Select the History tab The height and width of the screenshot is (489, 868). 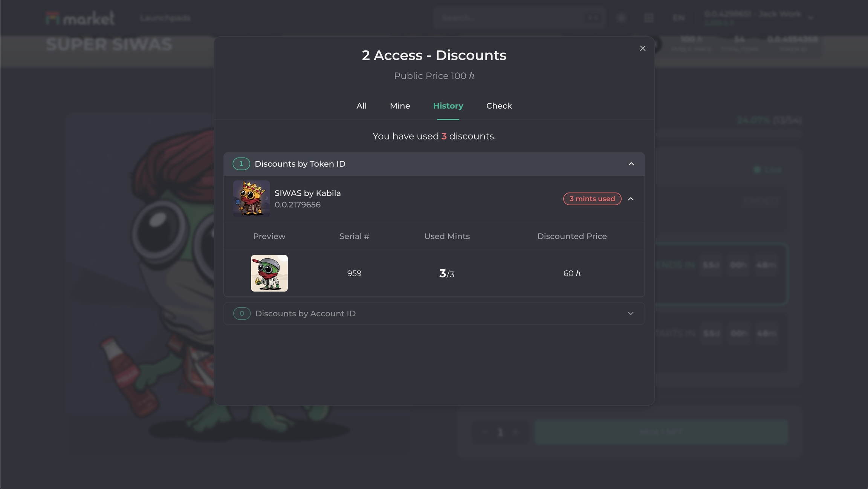(448, 106)
